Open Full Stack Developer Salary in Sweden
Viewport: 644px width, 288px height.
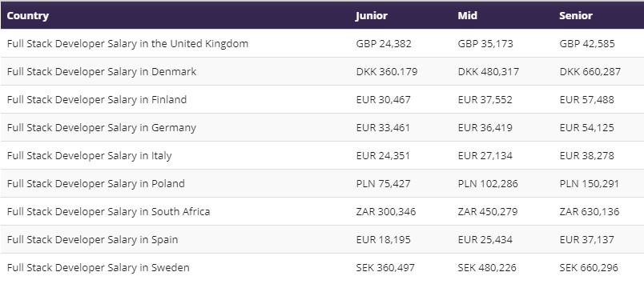point(99,268)
